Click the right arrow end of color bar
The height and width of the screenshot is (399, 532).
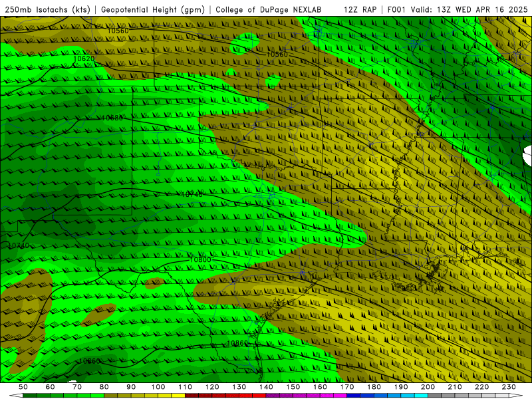coord(516,396)
